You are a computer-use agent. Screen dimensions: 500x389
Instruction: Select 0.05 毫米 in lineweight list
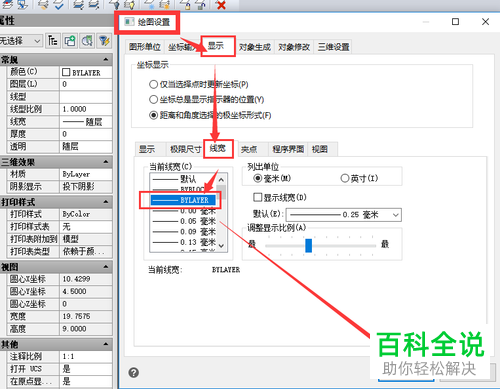(184, 221)
